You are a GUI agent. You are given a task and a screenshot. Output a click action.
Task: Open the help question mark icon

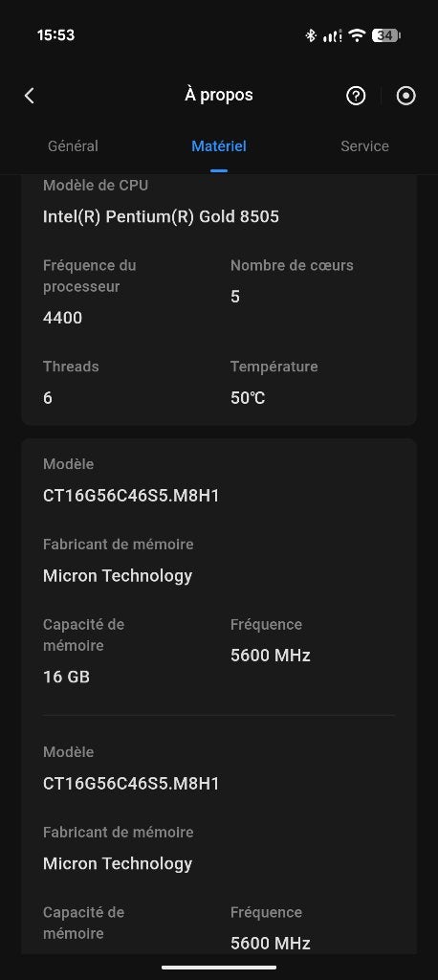pos(356,96)
